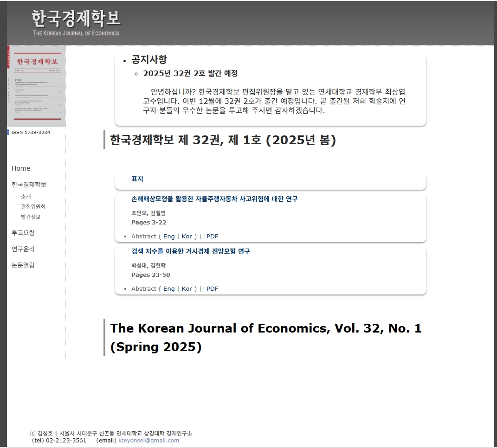Open the journal cover thumbnail image
The width and height of the screenshot is (497, 448).
click(x=37, y=86)
